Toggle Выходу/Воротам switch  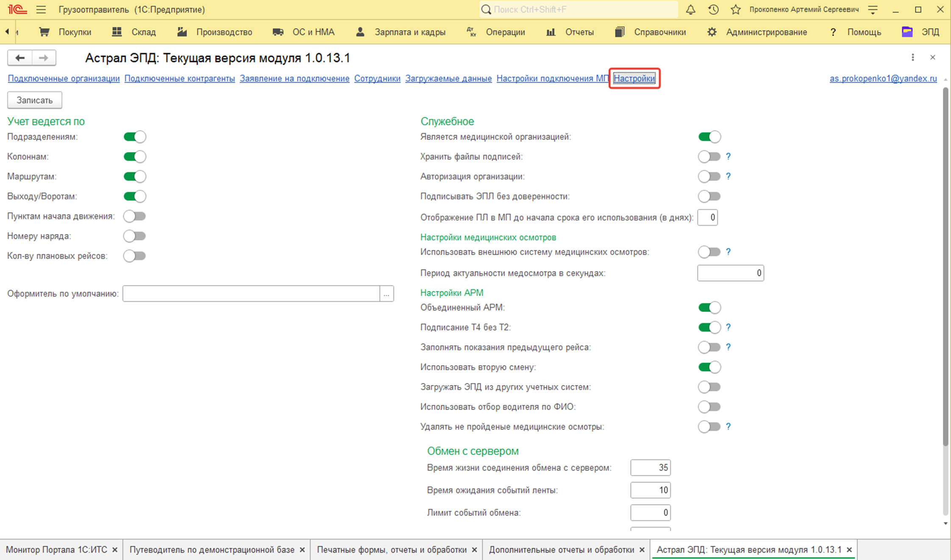pyautogui.click(x=135, y=196)
